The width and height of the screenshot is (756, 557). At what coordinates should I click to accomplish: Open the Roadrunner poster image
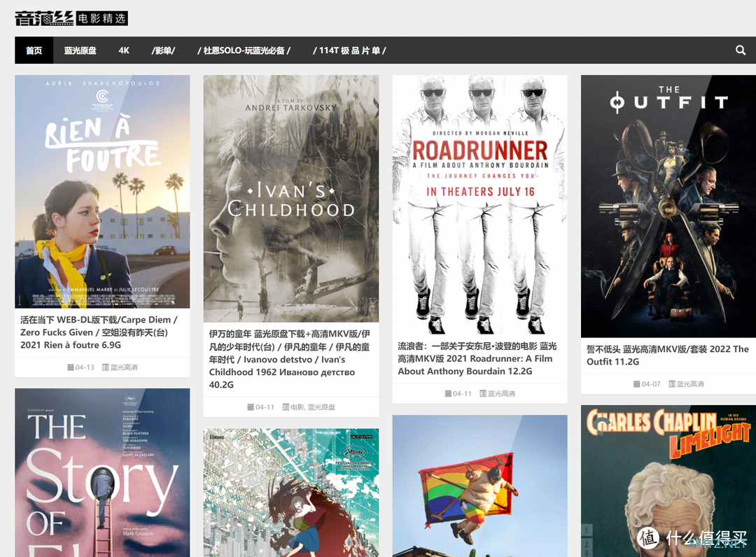tap(479, 205)
